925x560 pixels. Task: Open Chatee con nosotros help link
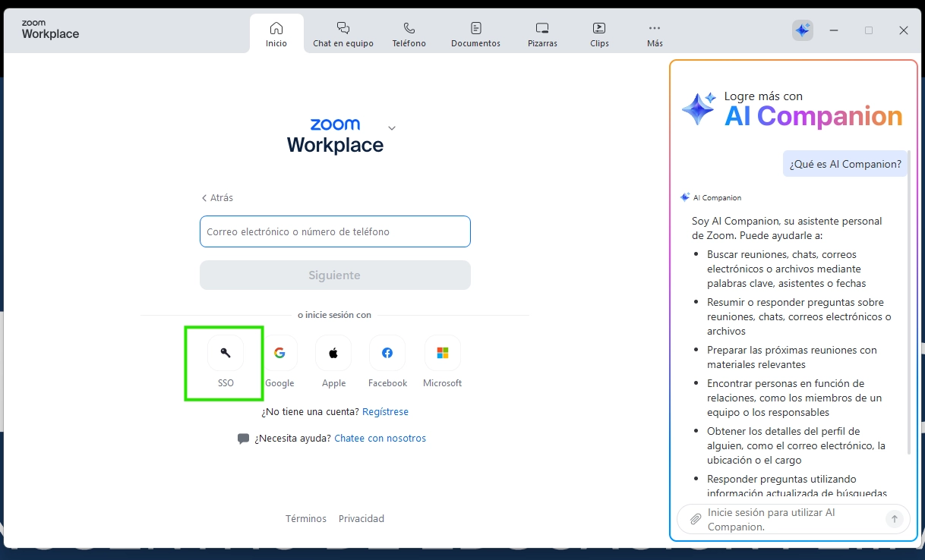point(380,439)
